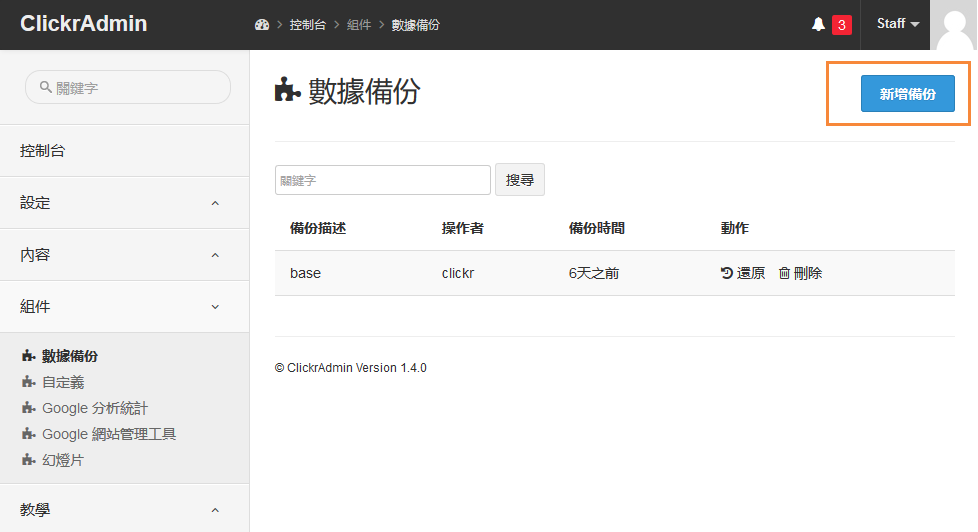Select the clickr operator cell

(x=458, y=273)
